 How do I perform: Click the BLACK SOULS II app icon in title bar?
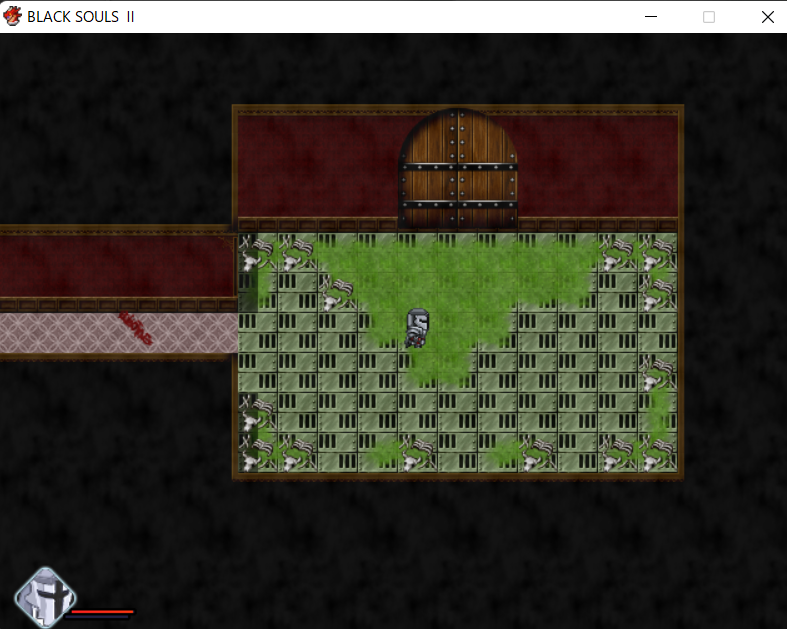pyautogui.click(x=12, y=16)
